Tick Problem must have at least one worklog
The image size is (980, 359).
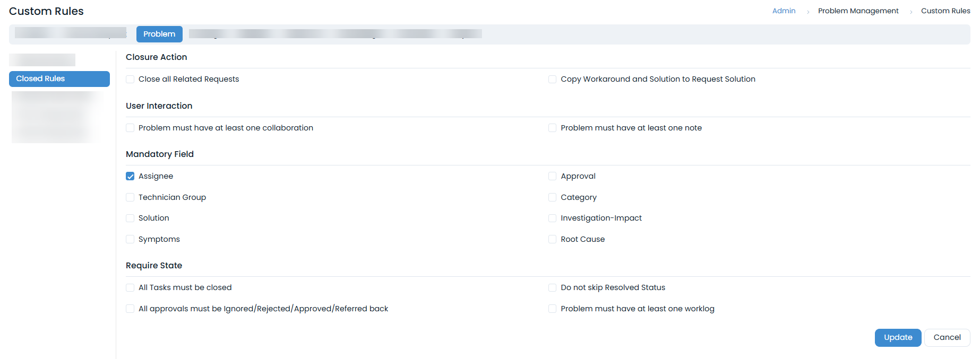click(x=552, y=309)
